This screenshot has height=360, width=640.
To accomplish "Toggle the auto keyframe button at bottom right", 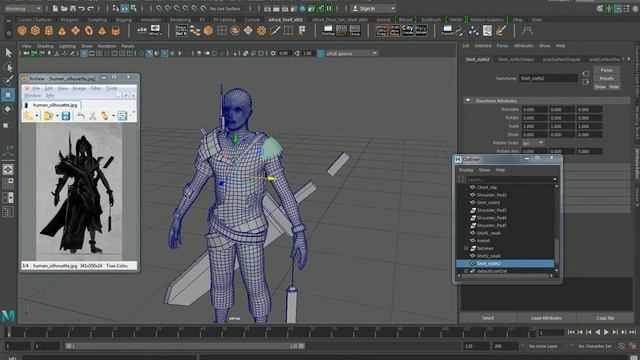I will coord(622,346).
